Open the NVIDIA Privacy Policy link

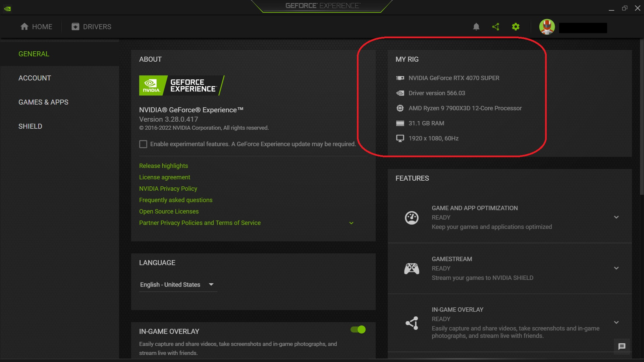click(x=168, y=189)
